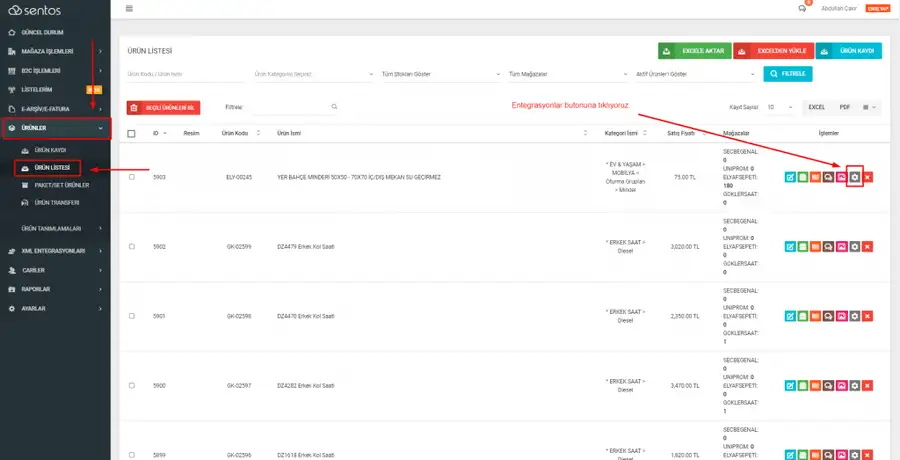
Task: Click the Filtrele button
Action: point(788,74)
